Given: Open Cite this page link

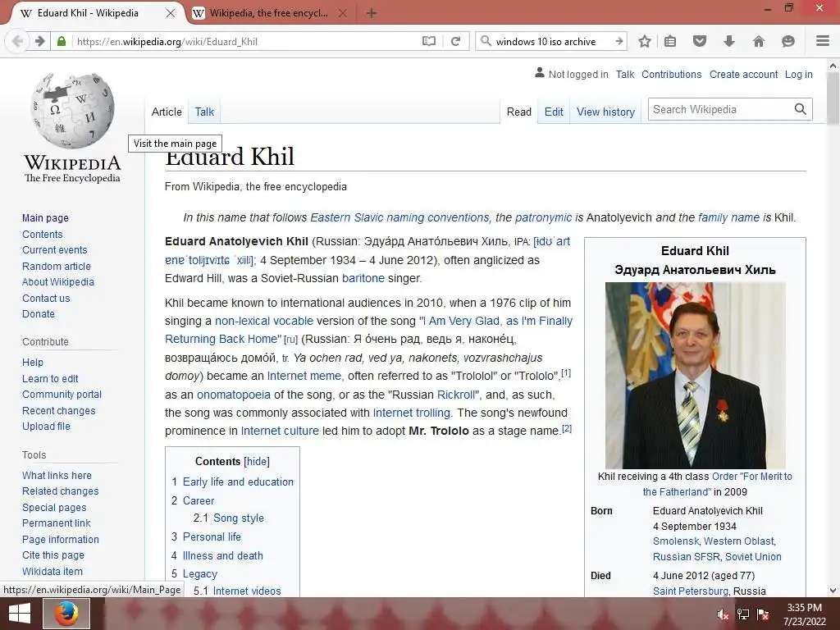Looking at the screenshot, I should (53, 555).
